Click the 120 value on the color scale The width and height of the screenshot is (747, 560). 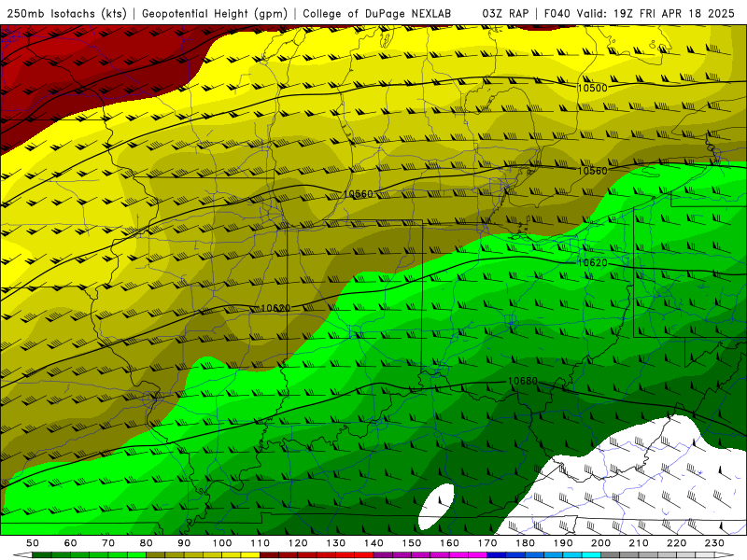[298, 543]
